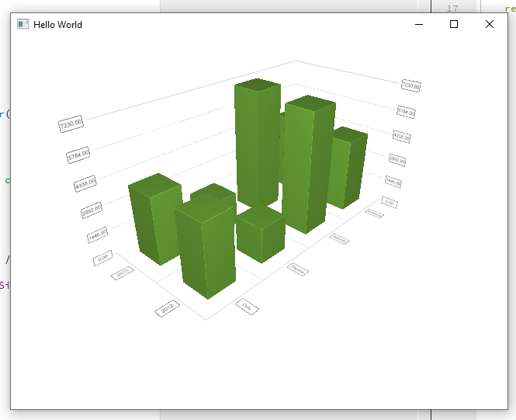516x420 pixels.
Task: Select the 5784.00 label on the left axis
Action: coord(78,154)
